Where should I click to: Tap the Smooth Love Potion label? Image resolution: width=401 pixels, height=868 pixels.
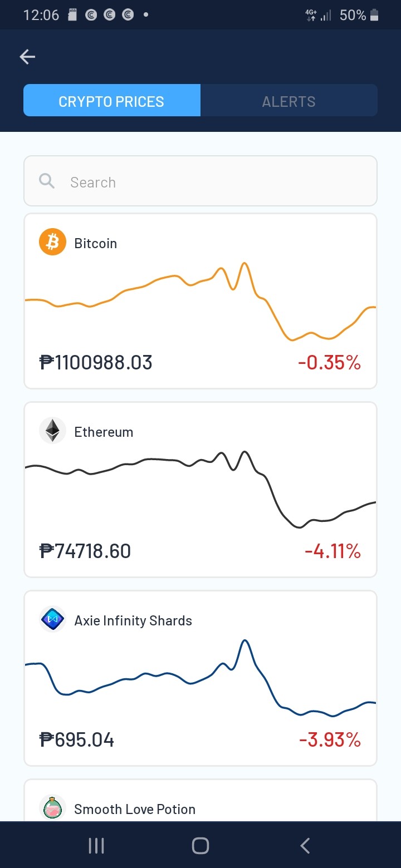(135, 809)
